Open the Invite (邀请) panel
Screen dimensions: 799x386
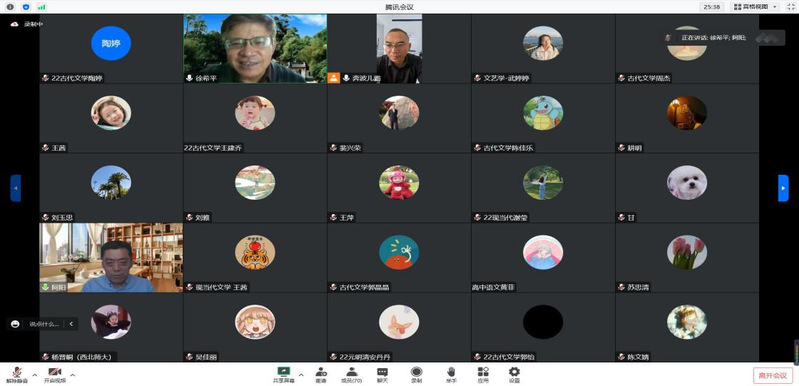321,375
